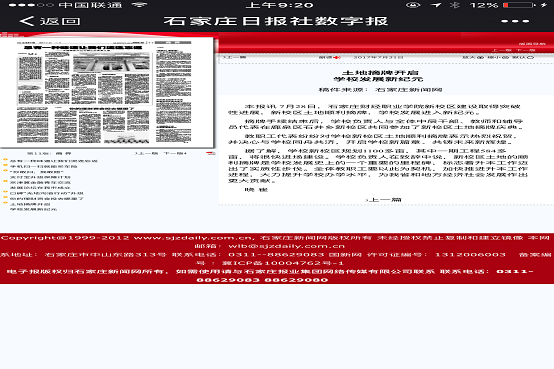Go to 上一版 below the page thumbnail

click(147, 153)
